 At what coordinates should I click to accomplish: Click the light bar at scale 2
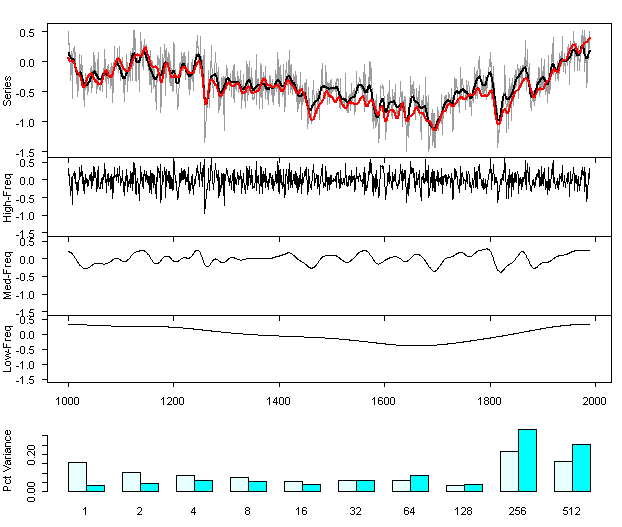click(131, 481)
